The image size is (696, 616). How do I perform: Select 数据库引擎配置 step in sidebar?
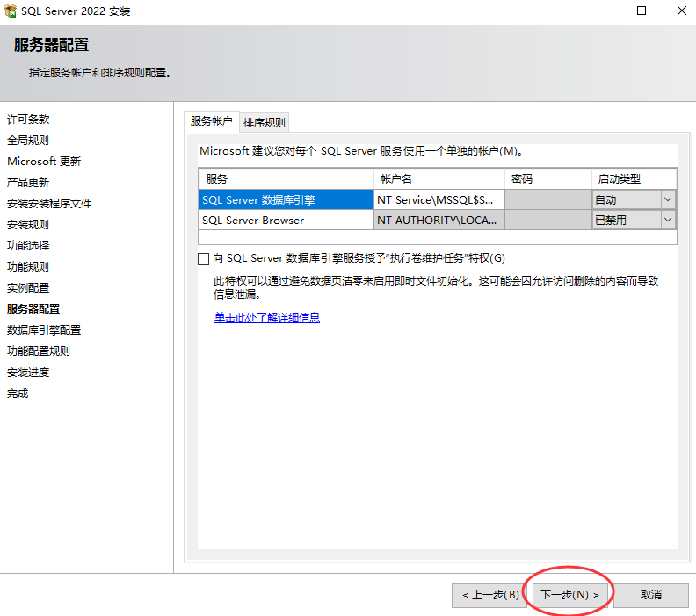pos(44,330)
